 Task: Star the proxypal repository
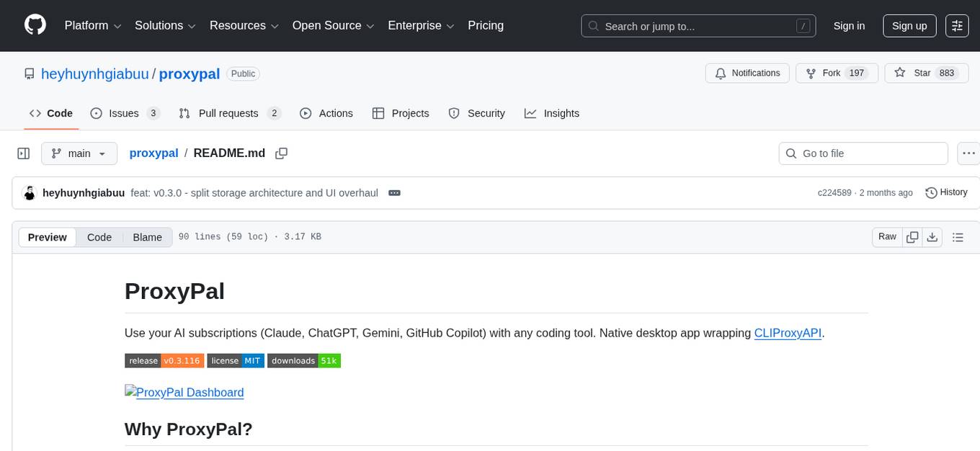coord(926,73)
